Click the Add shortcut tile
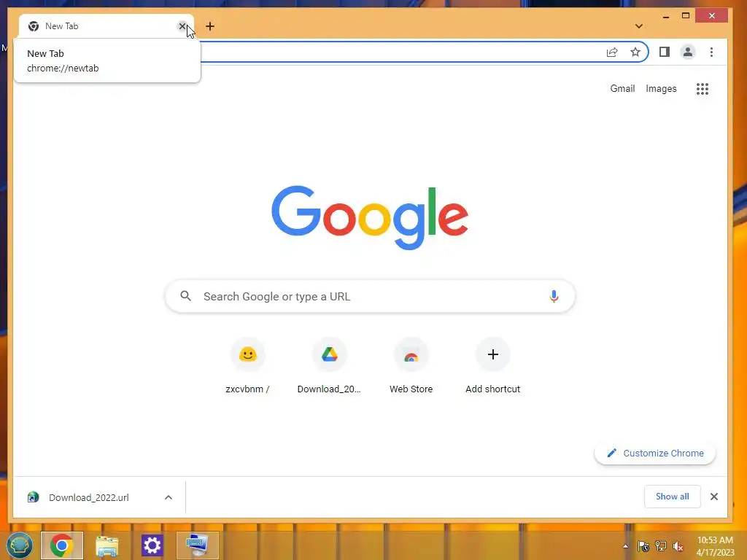Viewport: 747px width, 560px height. click(492, 366)
